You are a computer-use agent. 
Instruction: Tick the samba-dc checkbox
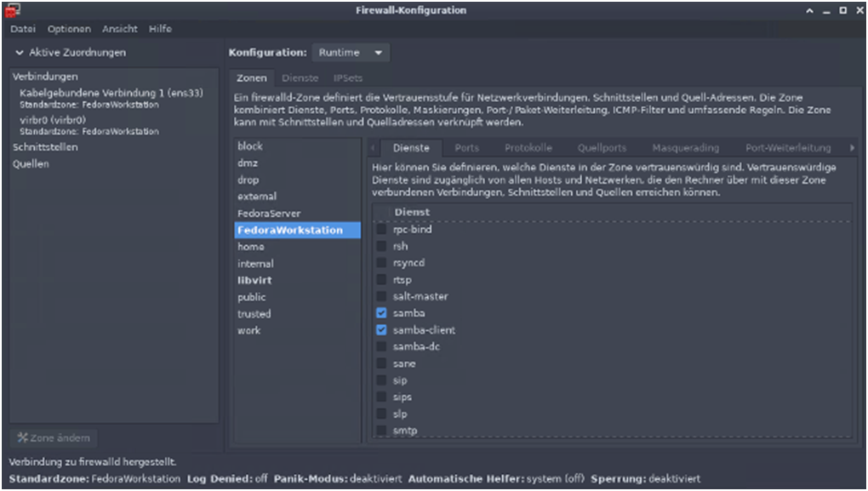(x=381, y=346)
